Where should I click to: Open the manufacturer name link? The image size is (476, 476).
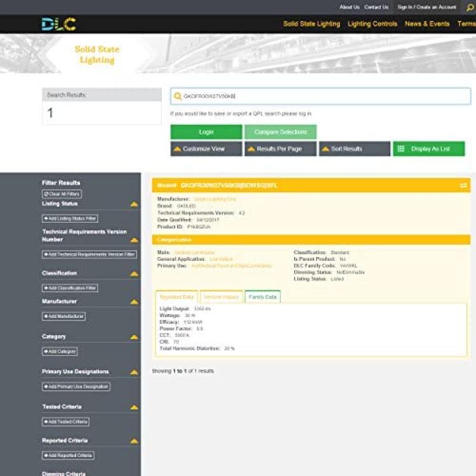pos(215,199)
